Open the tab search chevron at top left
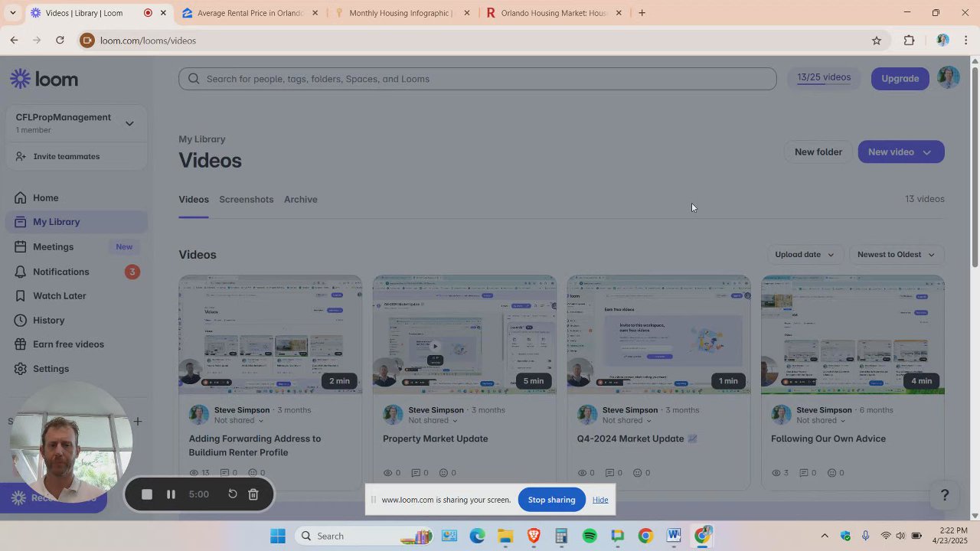The height and width of the screenshot is (551, 980). pyautogui.click(x=12, y=13)
